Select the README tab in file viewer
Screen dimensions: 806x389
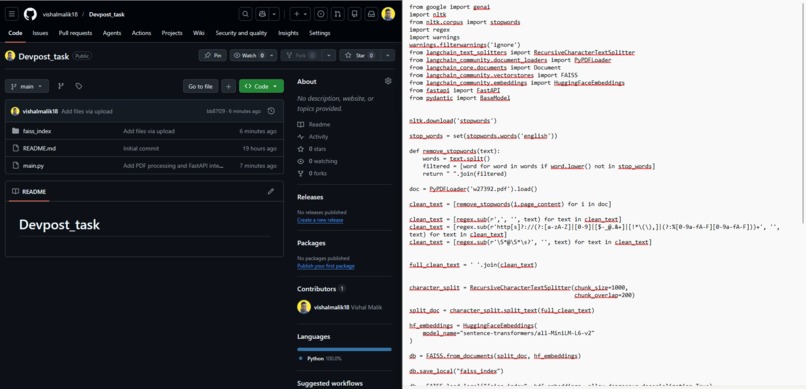29,192
